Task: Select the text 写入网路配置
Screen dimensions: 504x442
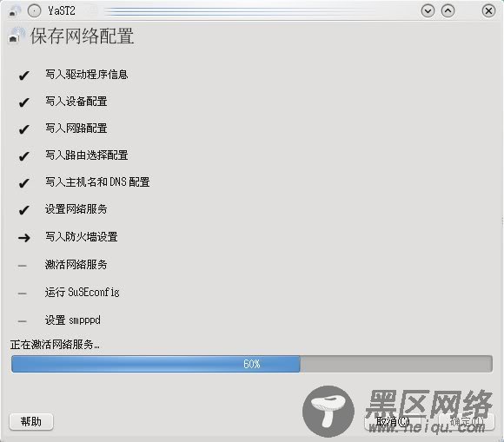Action: click(76, 129)
